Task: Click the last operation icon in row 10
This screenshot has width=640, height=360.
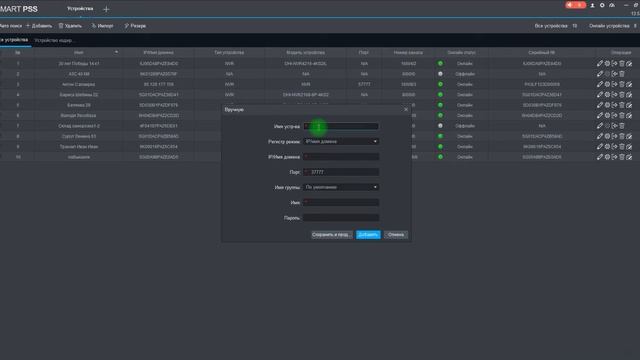Action: point(629,157)
